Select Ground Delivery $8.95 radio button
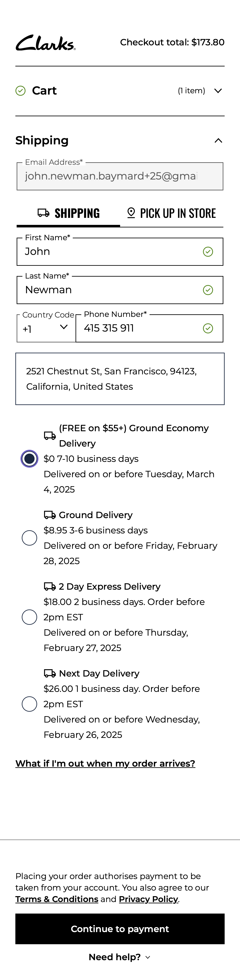Screen dimensions: 240x980 (29, 538)
